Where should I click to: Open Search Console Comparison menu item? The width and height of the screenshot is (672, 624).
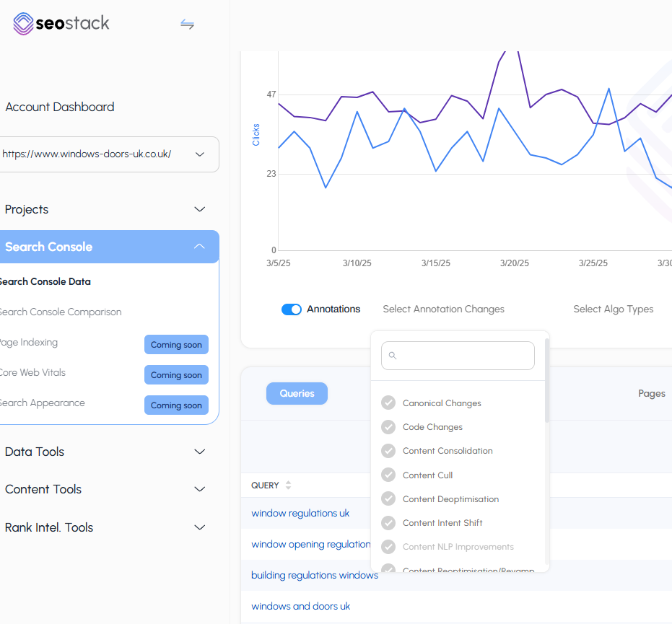pyautogui.click(x=60, y=312)
